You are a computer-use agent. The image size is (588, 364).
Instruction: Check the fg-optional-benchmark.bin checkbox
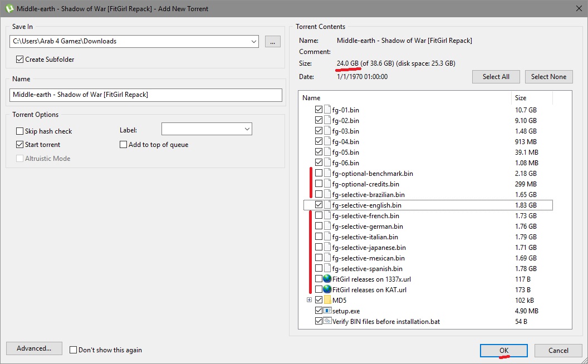(318, 173)
